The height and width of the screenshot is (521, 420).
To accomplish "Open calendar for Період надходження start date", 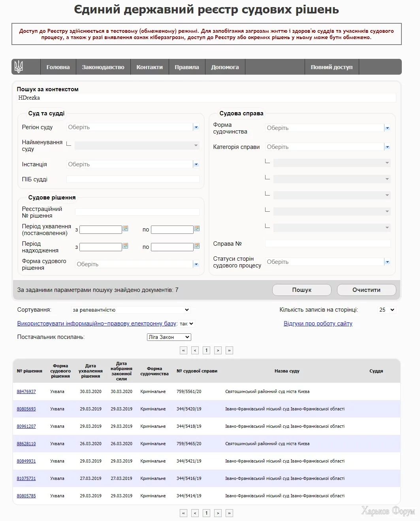I will 125,246.
